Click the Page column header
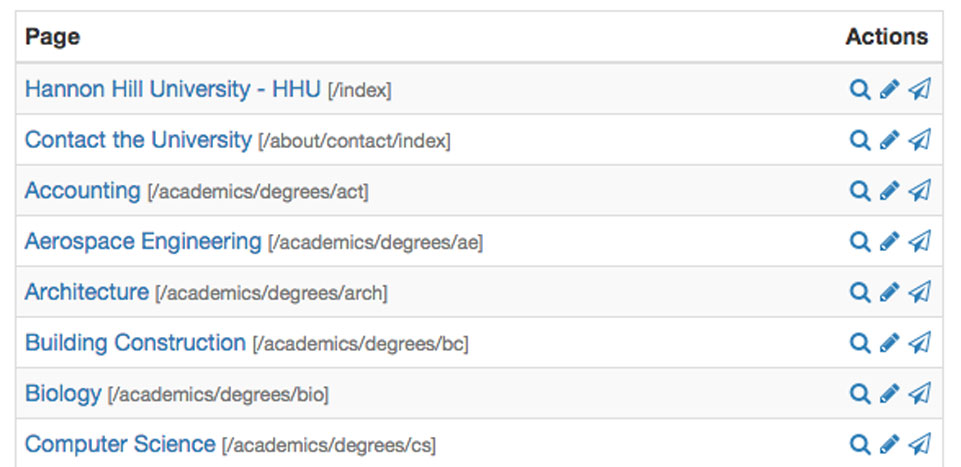 coord(53,37)
